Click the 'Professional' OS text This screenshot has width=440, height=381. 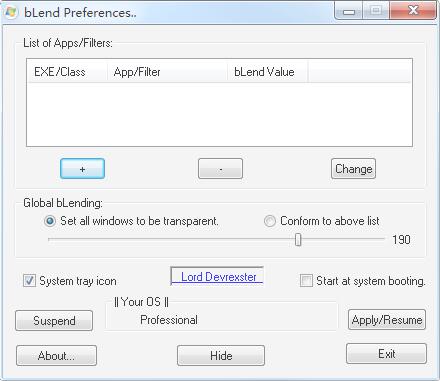(169, 320)
